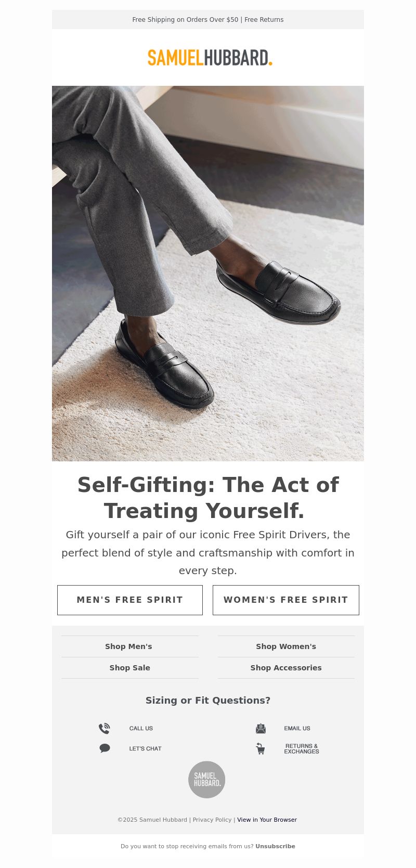
Task: Click the speech bubble chat icon
Action: 105,748
